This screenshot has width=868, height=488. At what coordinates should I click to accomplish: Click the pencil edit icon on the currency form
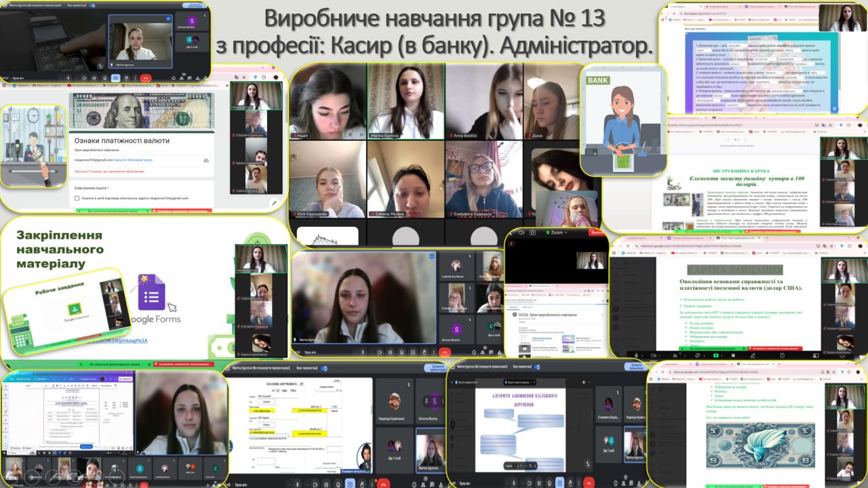(x=274, y=202)
